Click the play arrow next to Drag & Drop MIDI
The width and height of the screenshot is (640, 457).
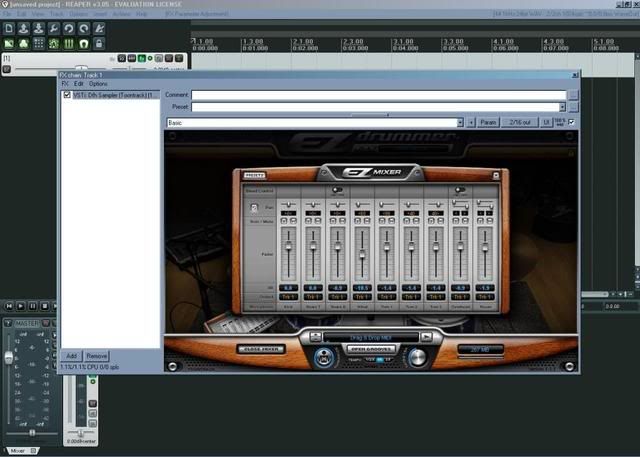(426, 337)
